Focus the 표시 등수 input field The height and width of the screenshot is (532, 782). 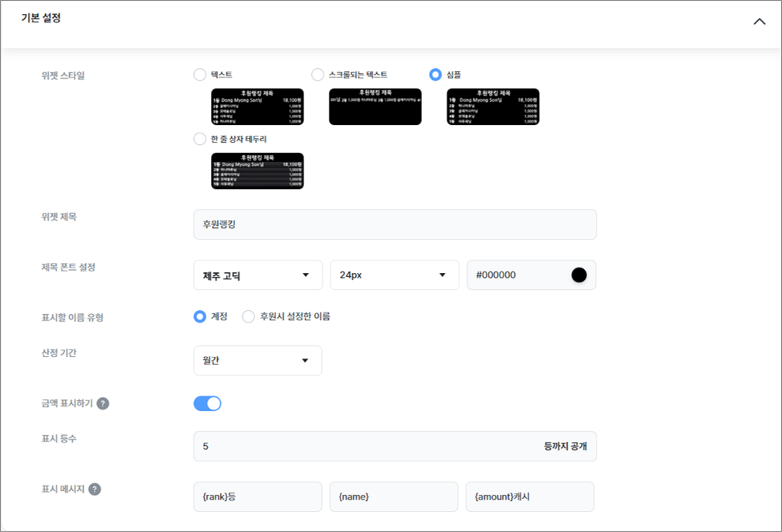tap(395, 446)
